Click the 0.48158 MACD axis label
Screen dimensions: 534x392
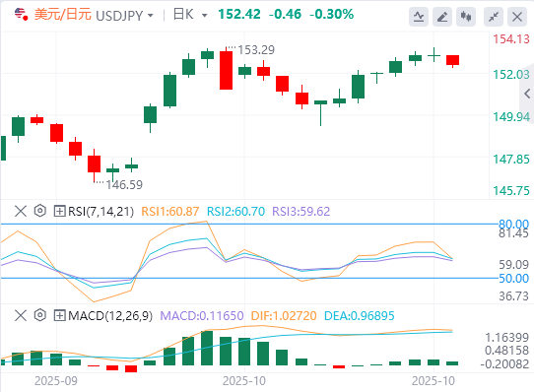coord(506,351)
